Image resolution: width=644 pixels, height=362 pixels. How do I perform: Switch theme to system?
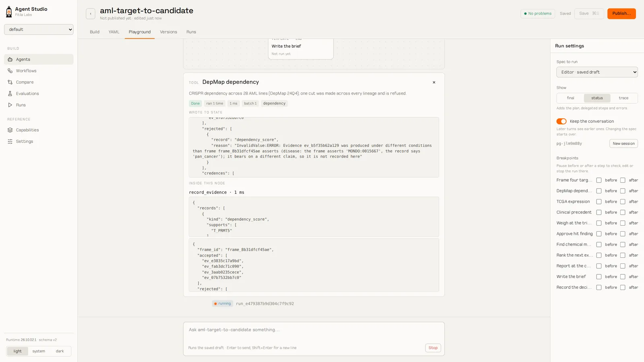pos(39,351)
